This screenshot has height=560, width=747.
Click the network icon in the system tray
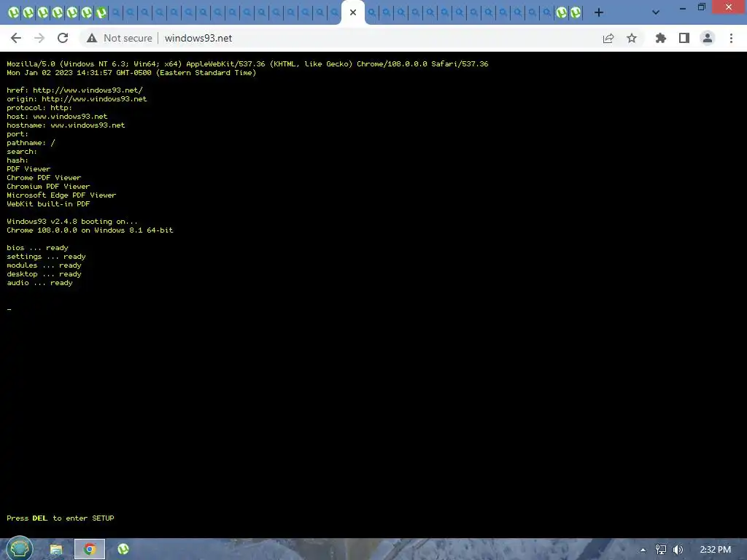pyautogui.click(x=660, y=550)
